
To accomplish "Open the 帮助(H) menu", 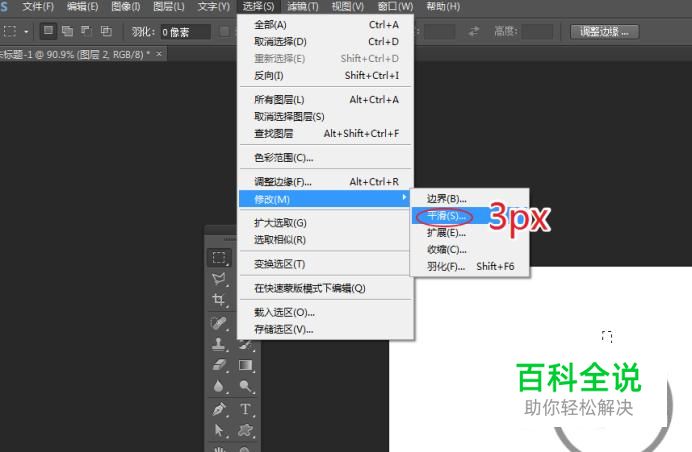I will 443,7.
